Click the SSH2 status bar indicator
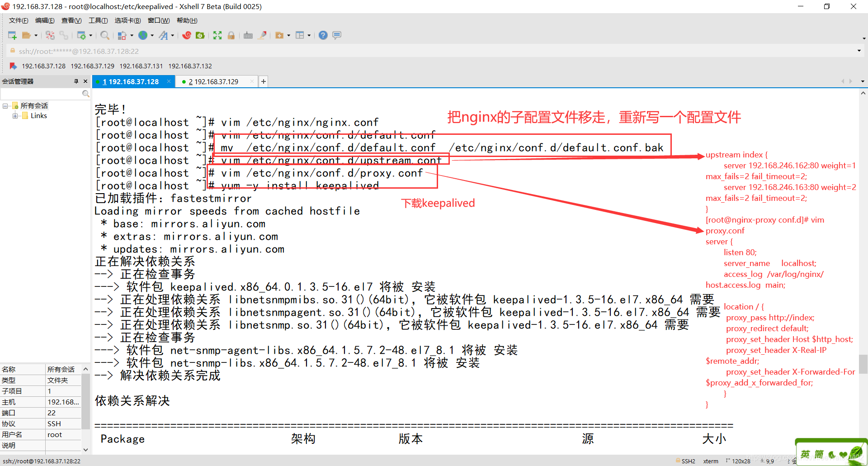Image resolution: width=868 pixels, height=466 pixels. point(686,461)
